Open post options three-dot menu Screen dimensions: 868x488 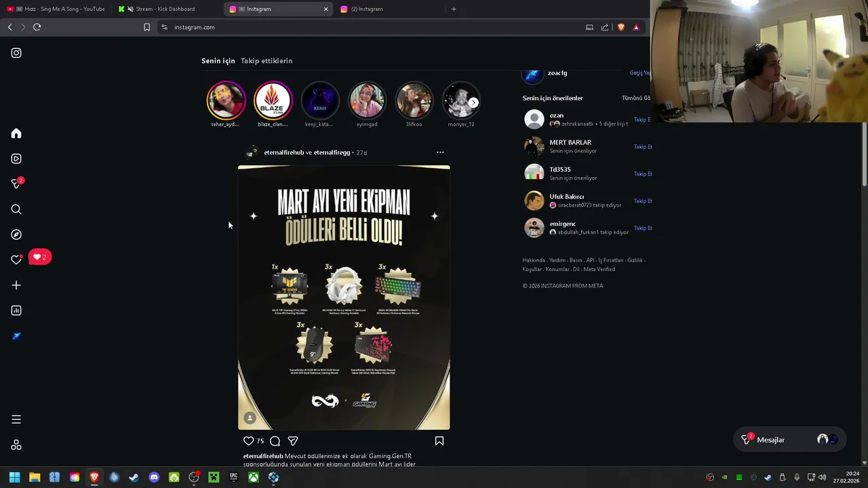[440, 152]
